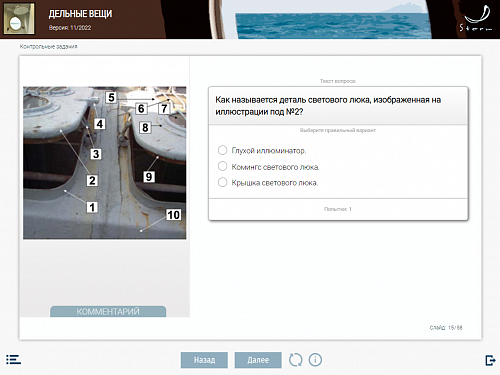Open the table of contents list icon

(x=13, y=359)
